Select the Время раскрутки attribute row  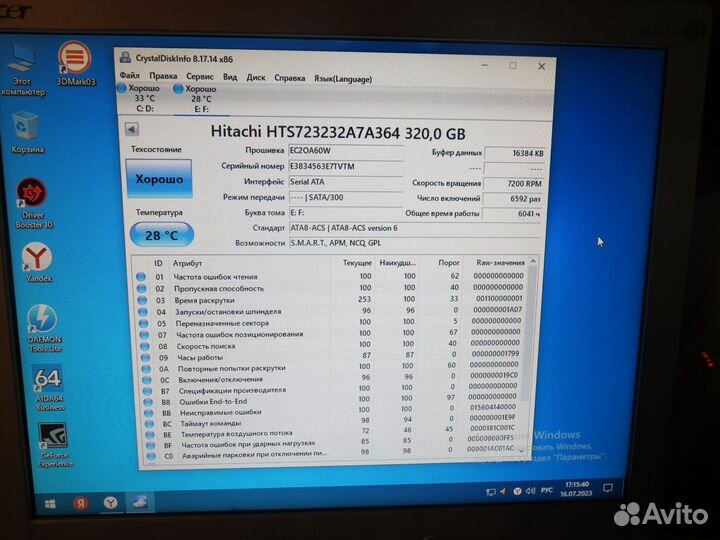tap(332, 299)
